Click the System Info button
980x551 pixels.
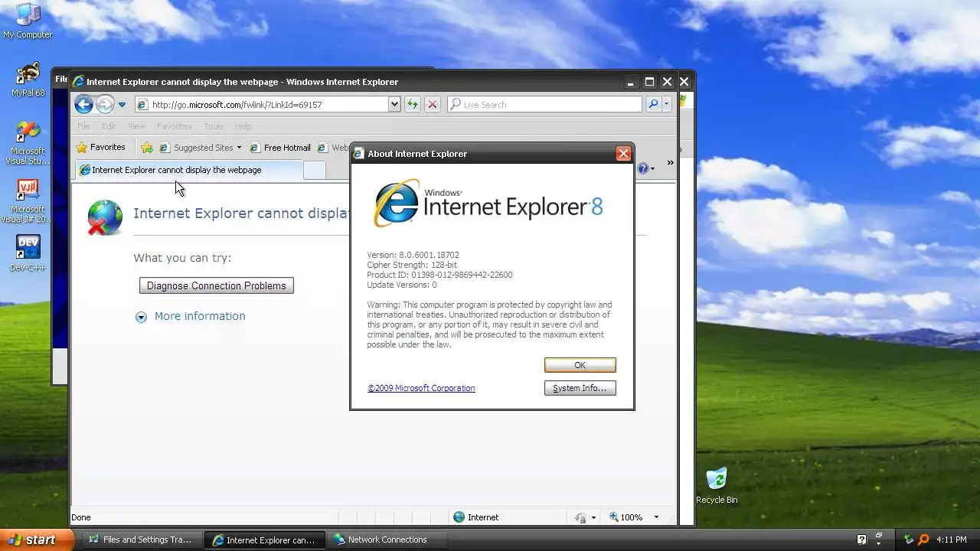[x=580, y=388]
